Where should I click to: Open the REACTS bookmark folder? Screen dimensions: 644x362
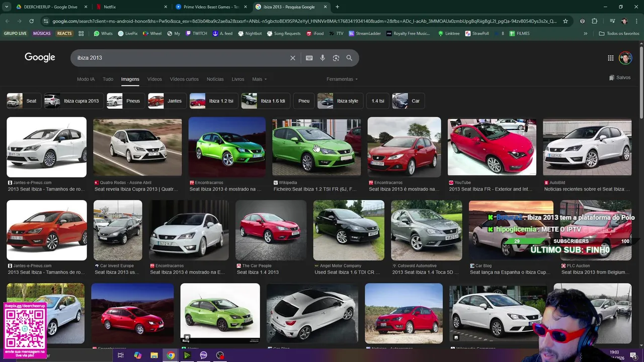(x=64, y=33)
